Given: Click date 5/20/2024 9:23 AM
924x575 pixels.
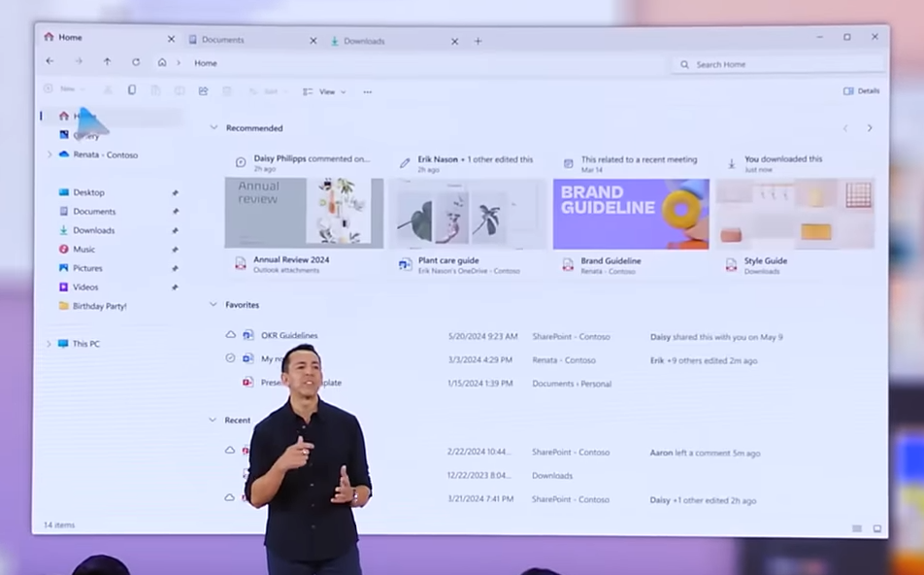Looking at the screenshot, I should coord(482,336).
